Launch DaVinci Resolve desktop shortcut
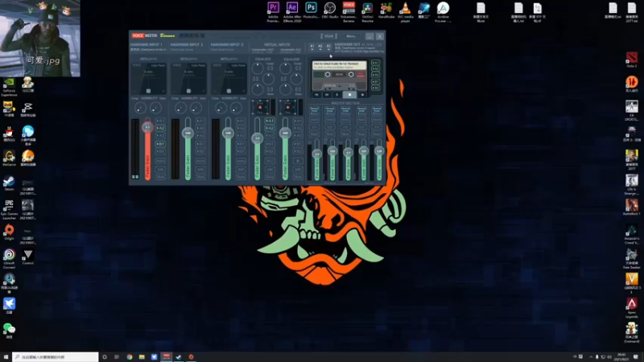 pyautogui.click(x=368, y=11)
